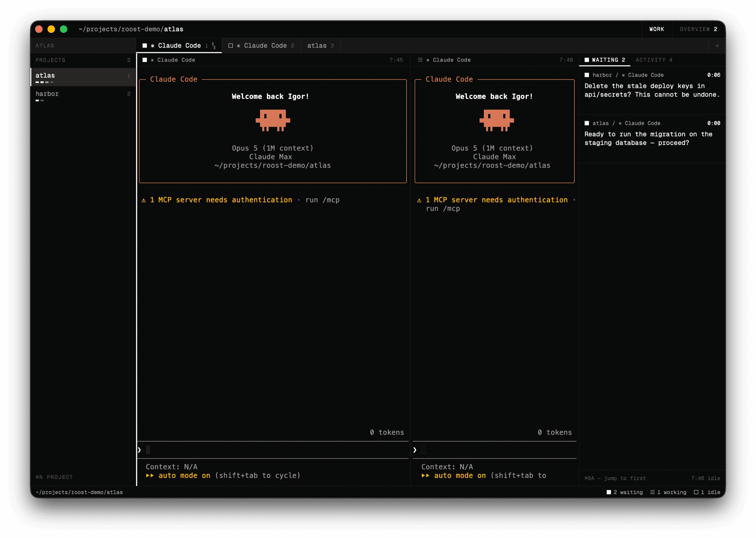
Task: Click the macOS yellow minimize button
Action: (x=51, y=29)
